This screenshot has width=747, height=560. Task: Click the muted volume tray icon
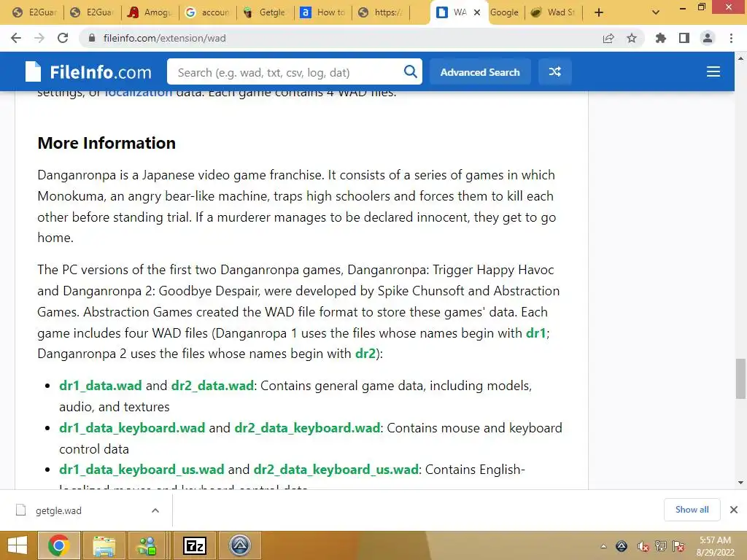click(x=643, y=546)
